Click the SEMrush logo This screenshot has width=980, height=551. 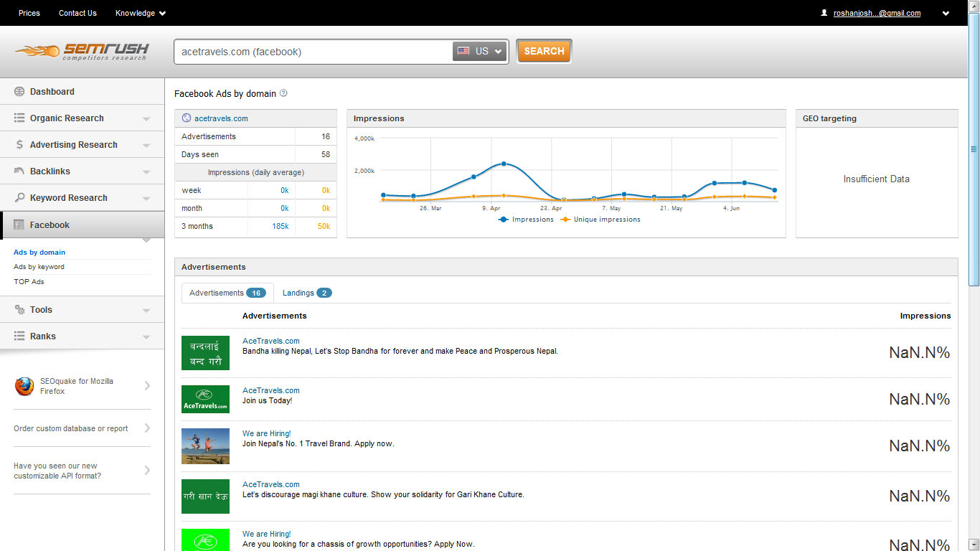[82, 52]
